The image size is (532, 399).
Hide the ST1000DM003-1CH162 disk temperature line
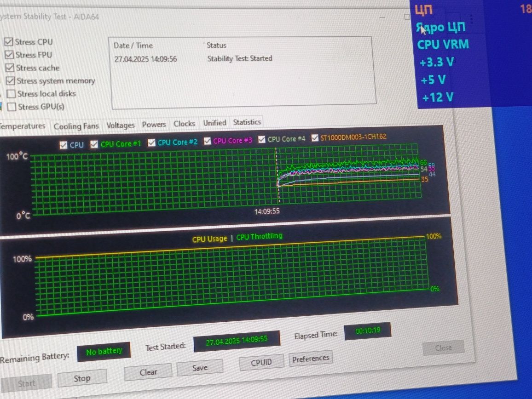coord(315,137)
